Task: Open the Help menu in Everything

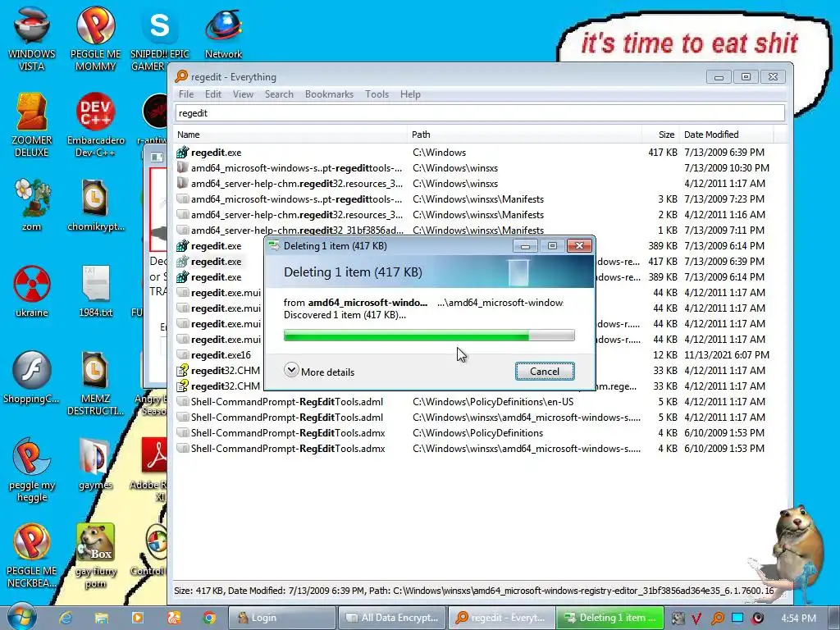Action: point(410,94)
